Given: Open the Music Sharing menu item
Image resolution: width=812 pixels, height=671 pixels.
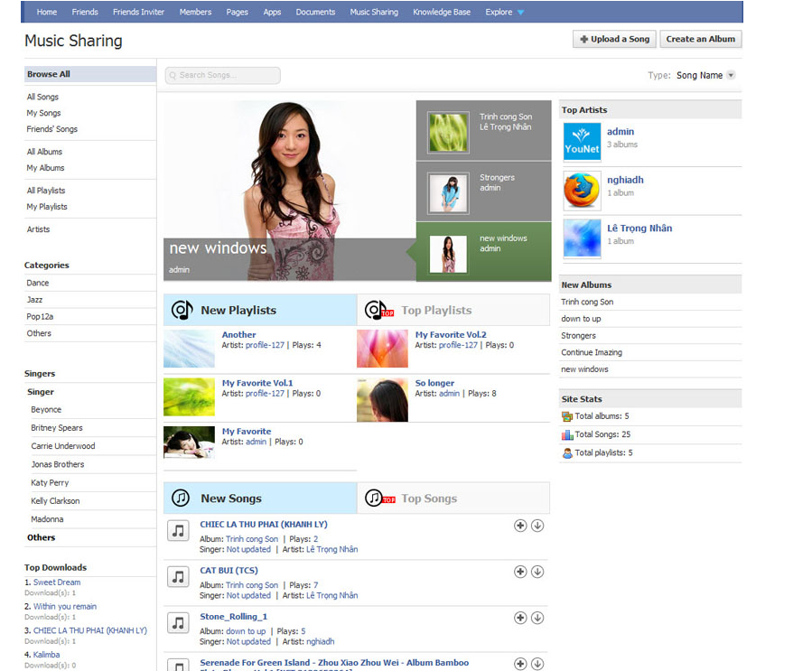Looking at the screenshot, I should coord(373,12).
